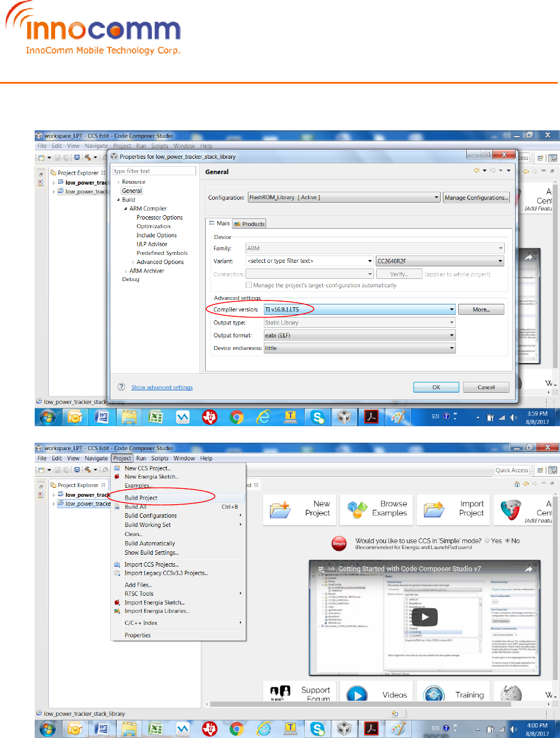The height and width of the screenshot is (738, 560).
Task: Click Import Project icon in lower screenshot
Action: [434, 509]
